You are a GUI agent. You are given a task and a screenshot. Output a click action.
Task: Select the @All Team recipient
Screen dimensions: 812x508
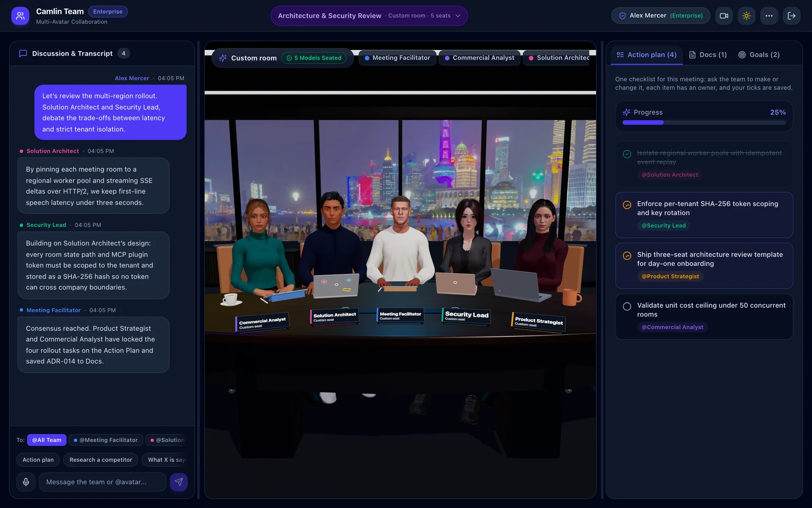coord(47,440)
